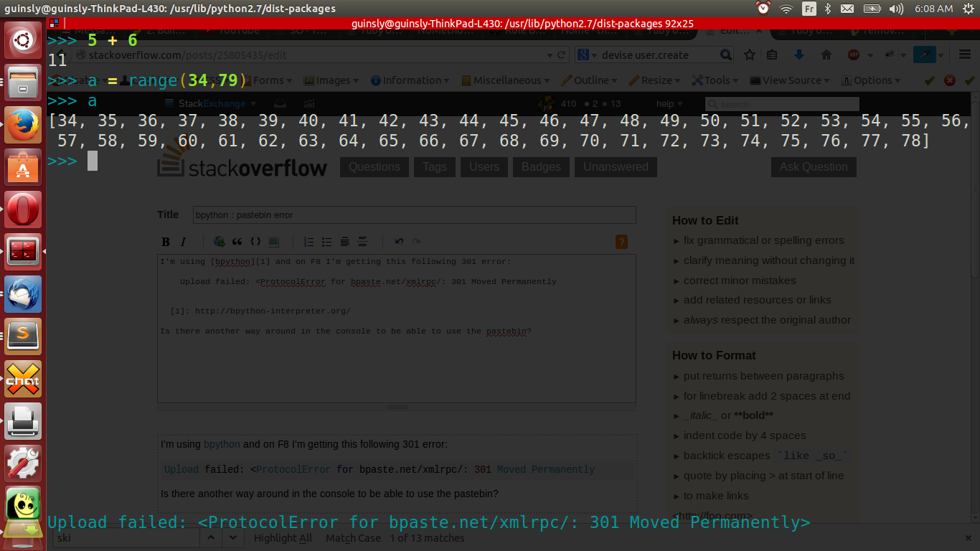Open XChat from the launcher
980x551 pixels.
coord(23,379)
